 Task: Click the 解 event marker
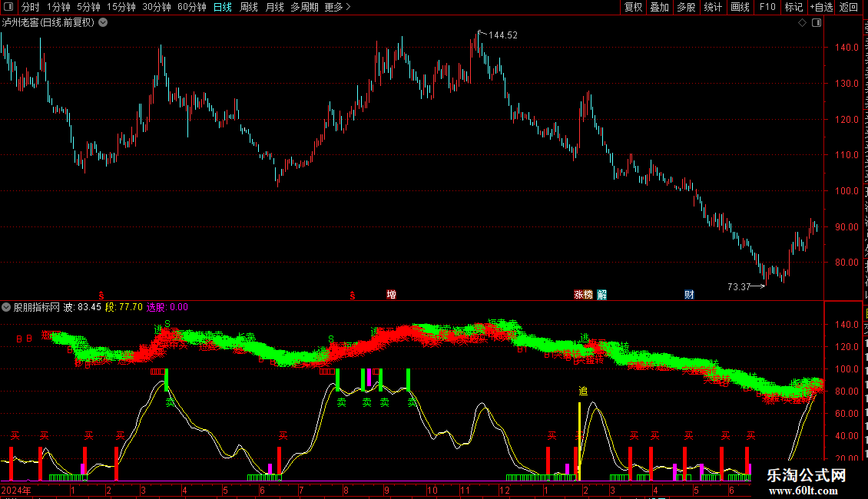(x=601, y=294)
